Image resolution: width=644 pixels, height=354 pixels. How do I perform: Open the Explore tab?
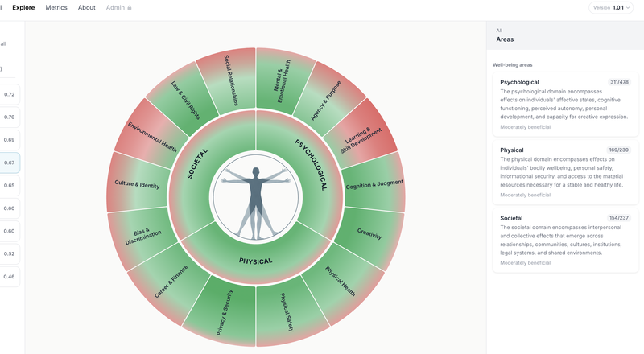tap(23, 8)
